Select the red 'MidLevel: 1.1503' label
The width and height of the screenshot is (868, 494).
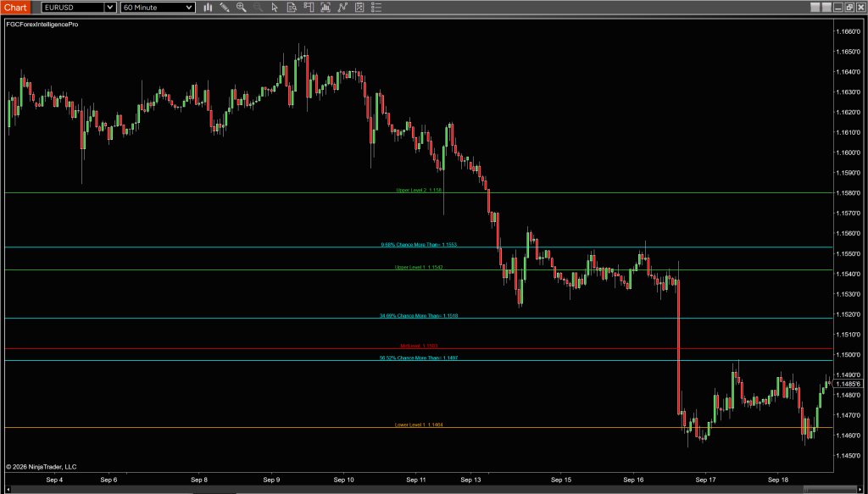pyautogui.click(x=419, y=346)
